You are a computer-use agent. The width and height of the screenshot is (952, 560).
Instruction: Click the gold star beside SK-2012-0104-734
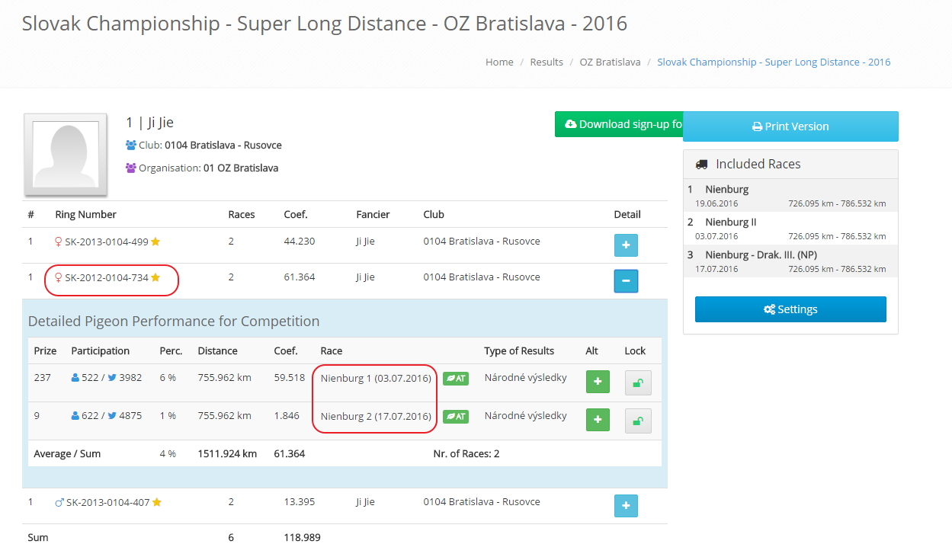155,277
